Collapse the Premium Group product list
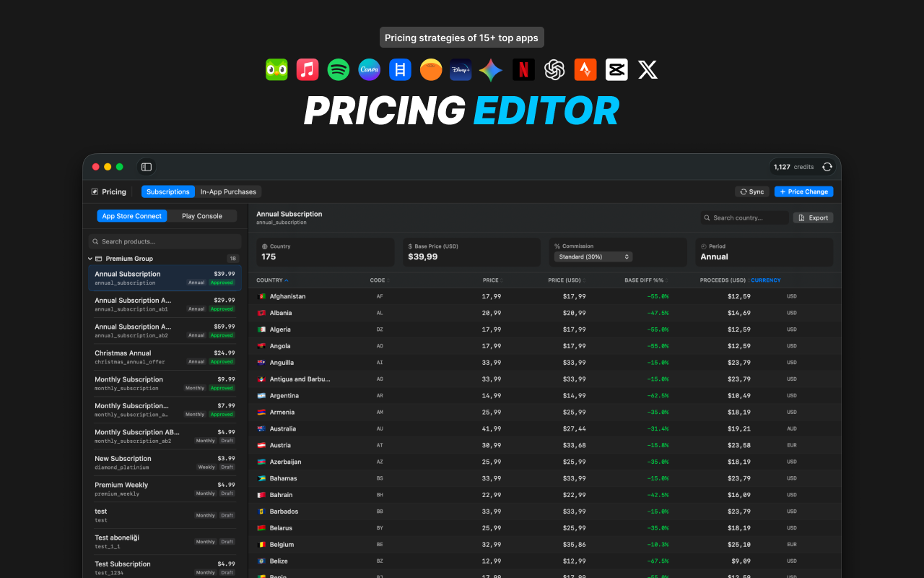 pos(90,258)
